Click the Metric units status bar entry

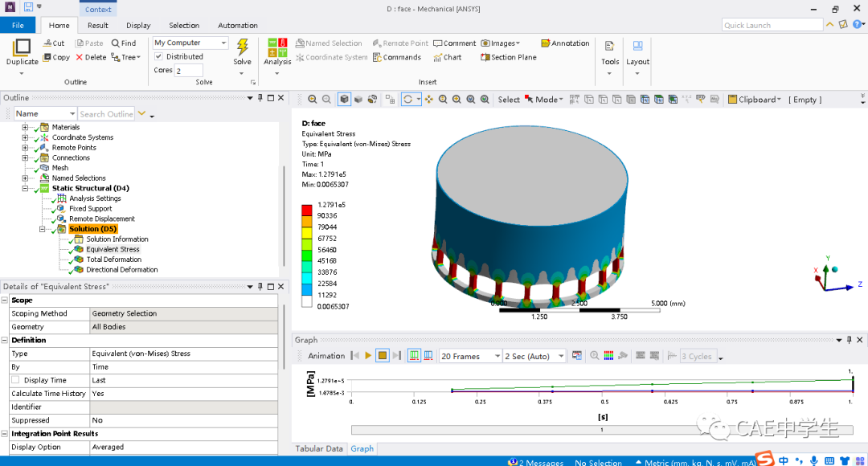click(x=695, y=462)
